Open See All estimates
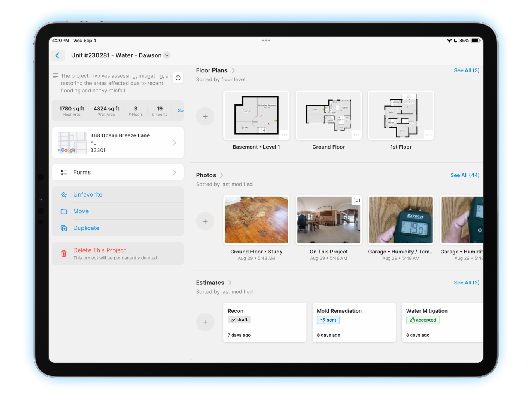This screenshot has height=399, width=532. (467, 283)
